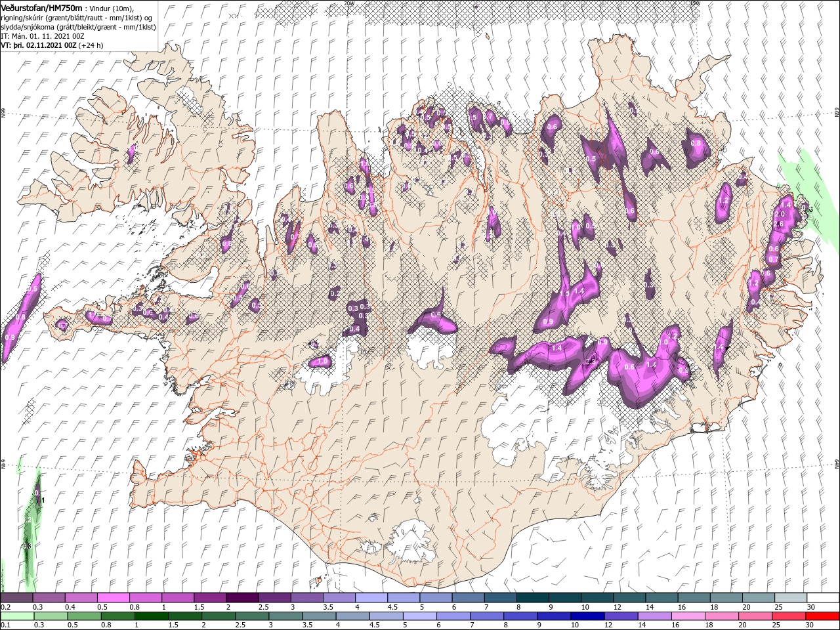Image resolution: width=840 pixels, height=630 pixels.
Task: Click the '2.6' precipitation value on the east coast
Action: (x=779, y=224)
